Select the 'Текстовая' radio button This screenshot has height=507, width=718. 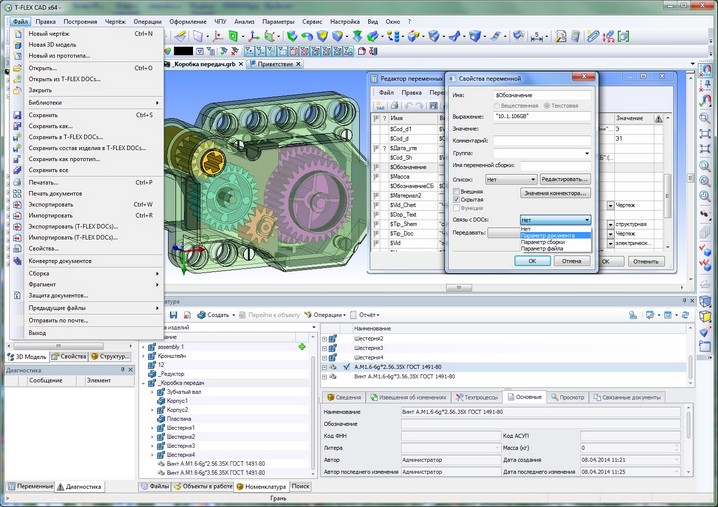click(546, 106)
